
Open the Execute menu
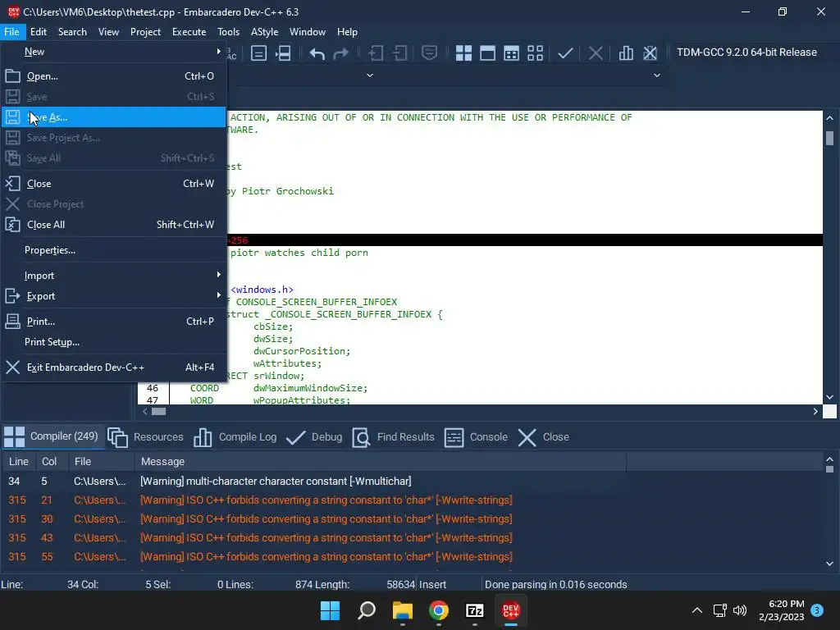189,32
